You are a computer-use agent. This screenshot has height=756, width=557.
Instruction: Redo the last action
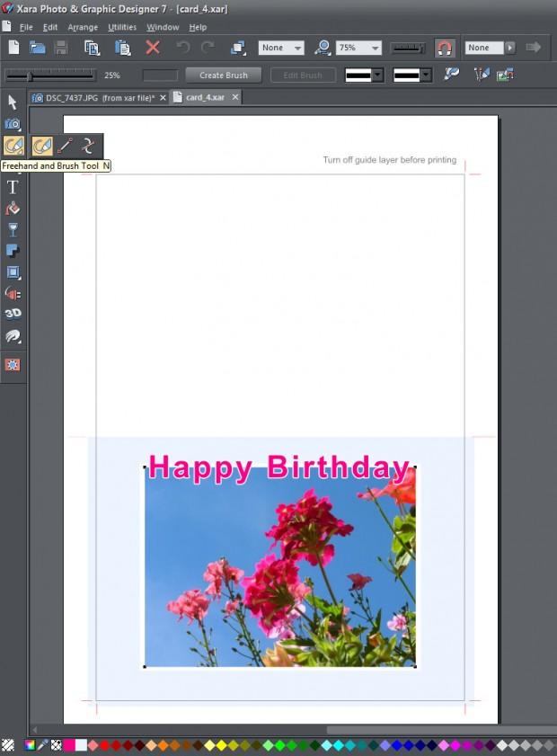point(208,48)
